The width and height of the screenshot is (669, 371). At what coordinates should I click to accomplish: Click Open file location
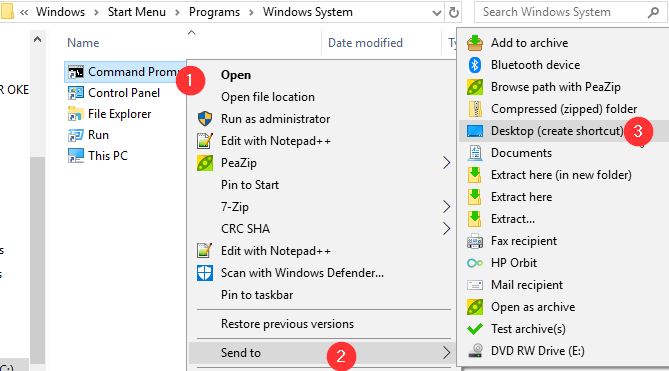click(268, 97)
